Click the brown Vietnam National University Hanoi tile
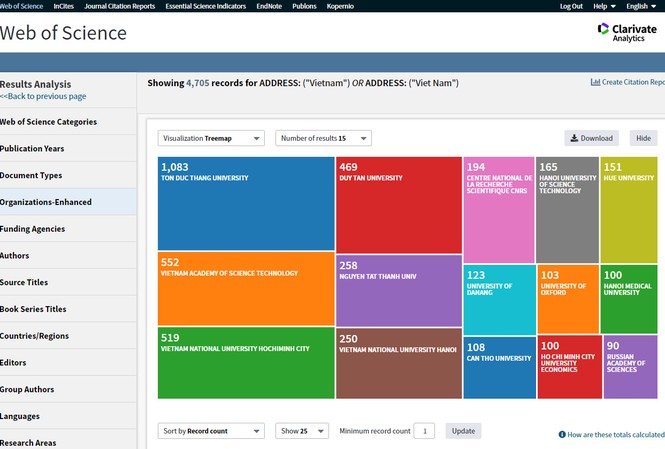 tap(399, 363)
